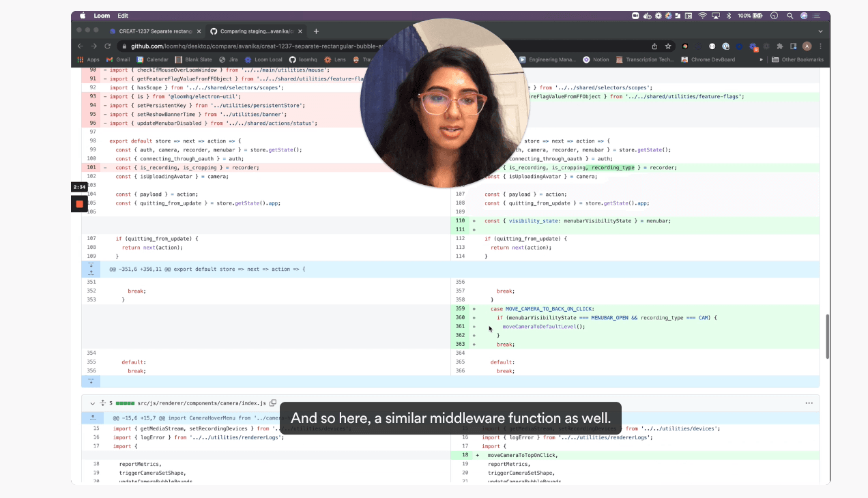Open the Jira bookmark
The image size is (868, 498).
[x=229, y=59]
